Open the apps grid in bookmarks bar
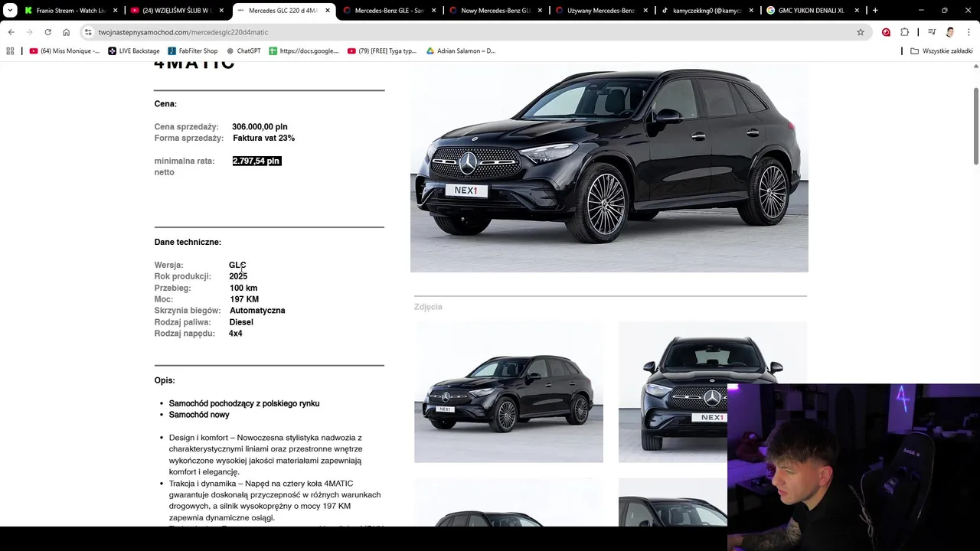 (x=10, y=51)
